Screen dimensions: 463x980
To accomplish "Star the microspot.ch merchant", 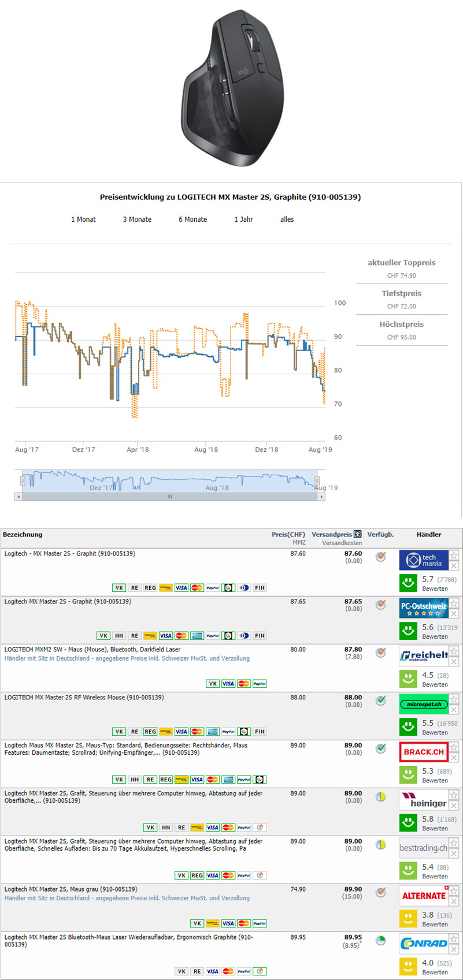I will tap(454, 699).
